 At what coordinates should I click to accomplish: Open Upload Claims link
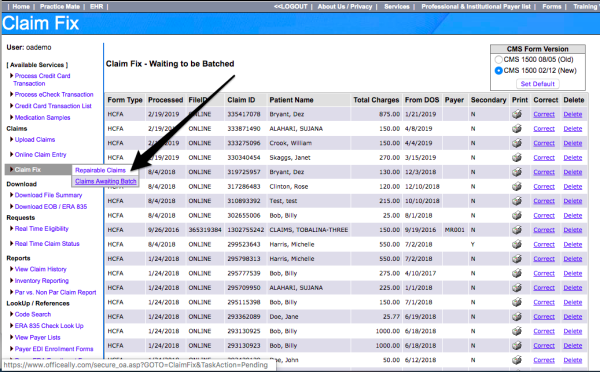tap(35, 140)
